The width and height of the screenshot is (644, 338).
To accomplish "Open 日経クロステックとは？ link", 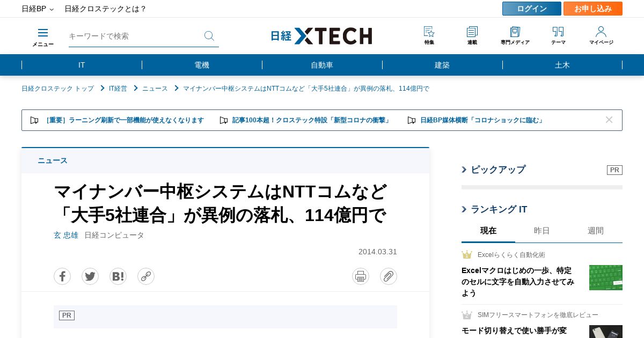I will tap(106, 9).
